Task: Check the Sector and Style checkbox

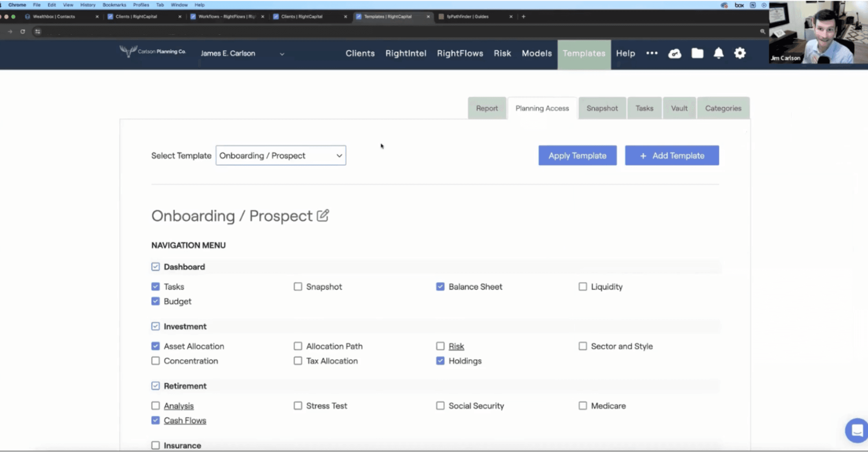Action: click(583, 346)
